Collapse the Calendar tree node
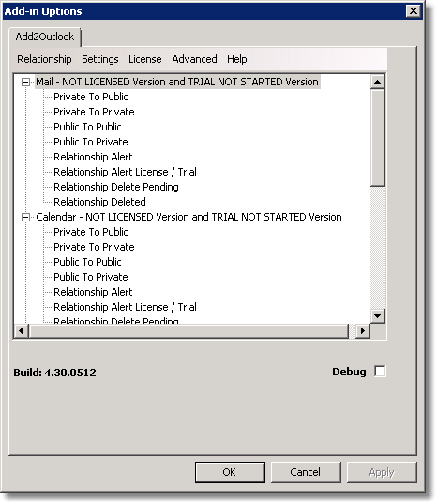 pos(25,218)
